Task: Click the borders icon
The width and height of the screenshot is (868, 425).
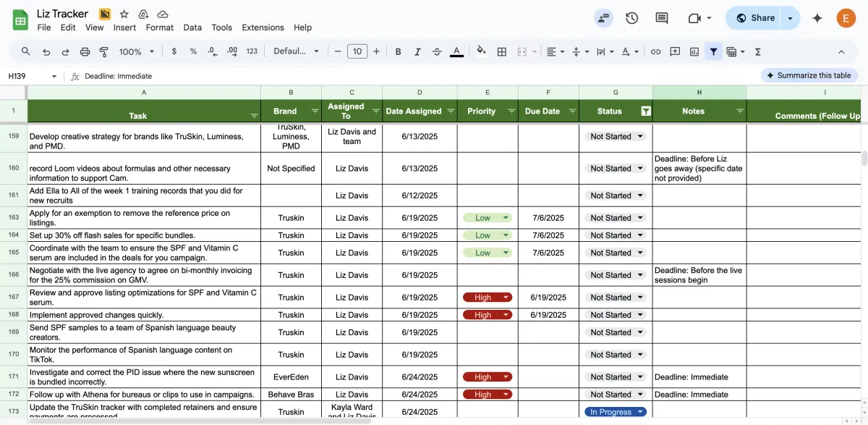Action: coord(502,51)
